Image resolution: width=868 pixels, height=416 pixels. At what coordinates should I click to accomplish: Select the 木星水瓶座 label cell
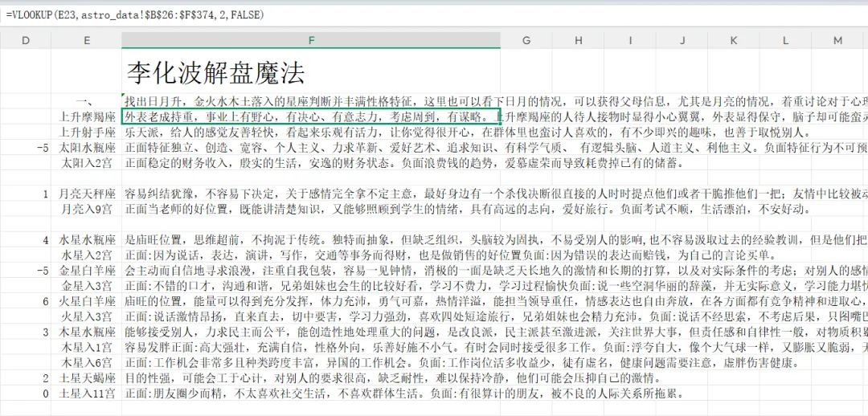click(x=87, y=332)
